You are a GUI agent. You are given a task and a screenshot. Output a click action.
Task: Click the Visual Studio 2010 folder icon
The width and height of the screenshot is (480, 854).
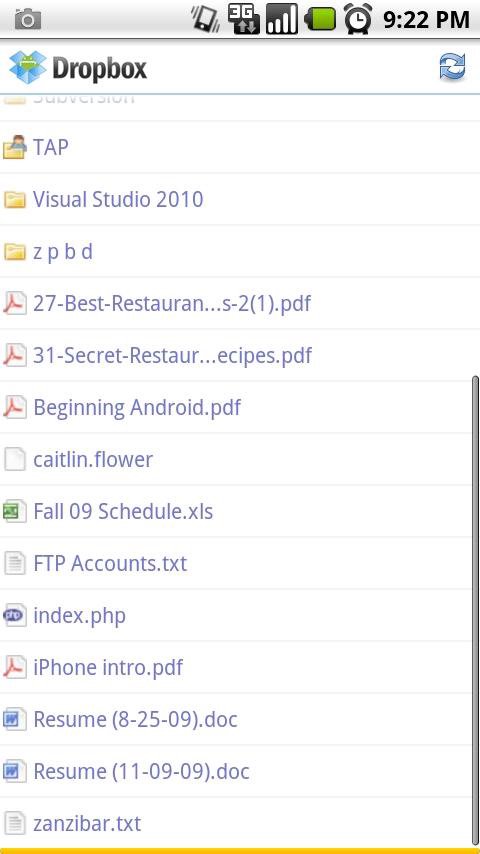tap(15, 199)
